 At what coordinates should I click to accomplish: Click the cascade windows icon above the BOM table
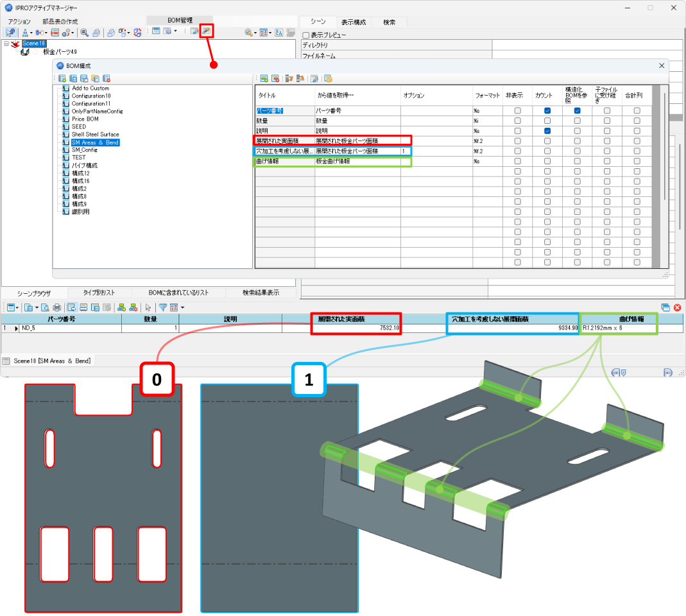pos(665,307)
